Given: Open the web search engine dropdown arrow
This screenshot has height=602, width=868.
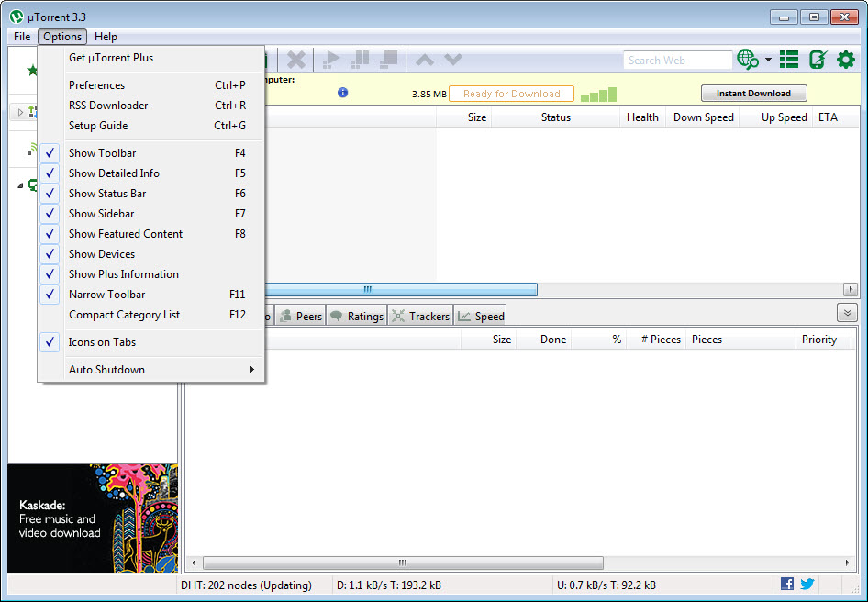Looking at the screenshot, I should 768,60.
